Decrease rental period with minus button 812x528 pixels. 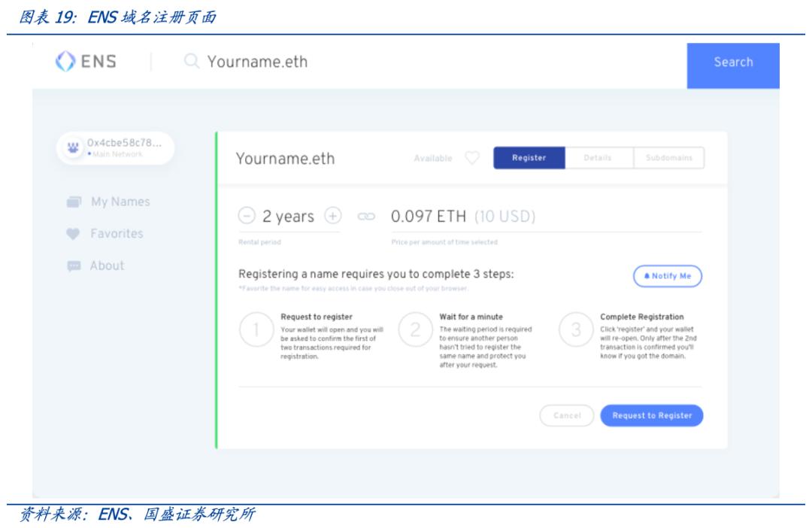pos(247,216)
